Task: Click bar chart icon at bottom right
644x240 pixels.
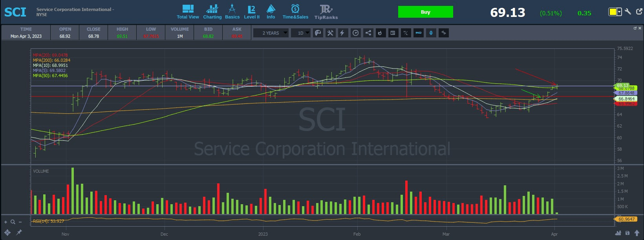Action: tap(618, 233)
